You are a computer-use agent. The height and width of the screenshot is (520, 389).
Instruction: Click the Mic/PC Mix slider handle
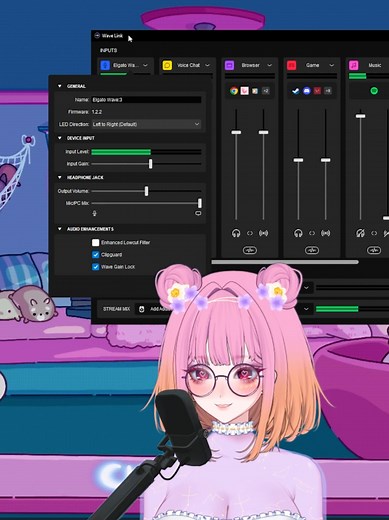click(x=200, y=203)
